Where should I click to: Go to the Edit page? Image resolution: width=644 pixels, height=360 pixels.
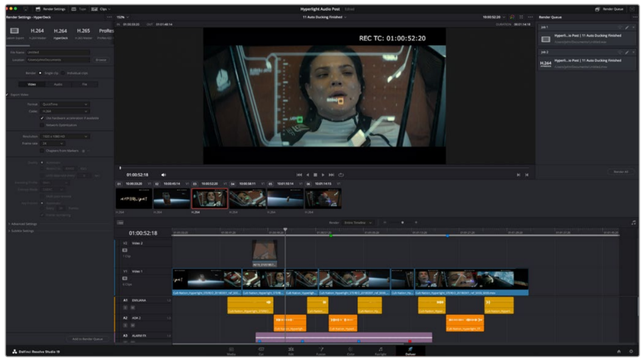(x=291, y=351)
